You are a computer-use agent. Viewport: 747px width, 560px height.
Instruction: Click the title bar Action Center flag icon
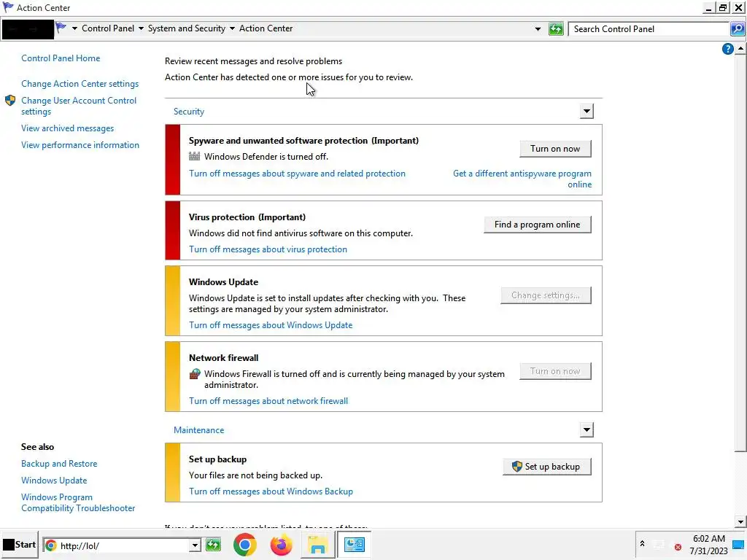(x=8, y=7)
